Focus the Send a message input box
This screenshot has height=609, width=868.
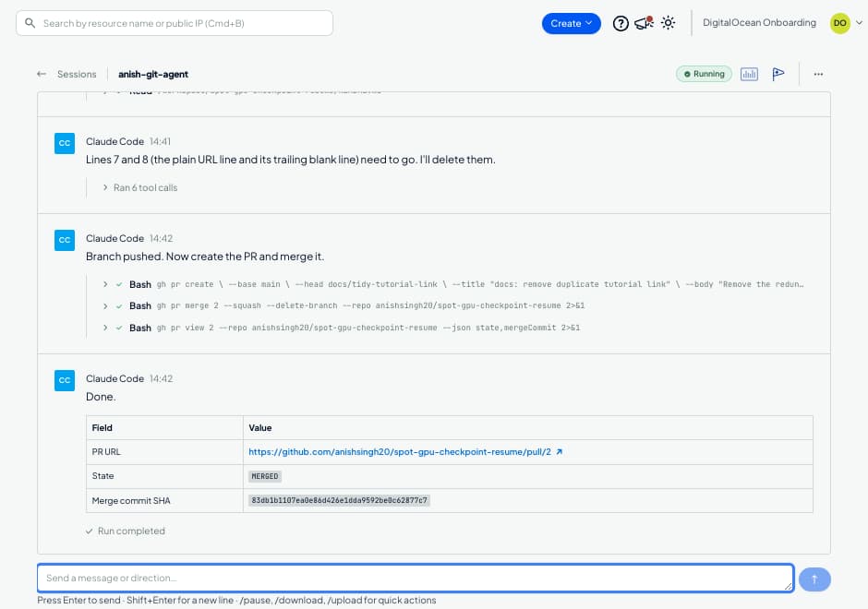click(416, 578)
